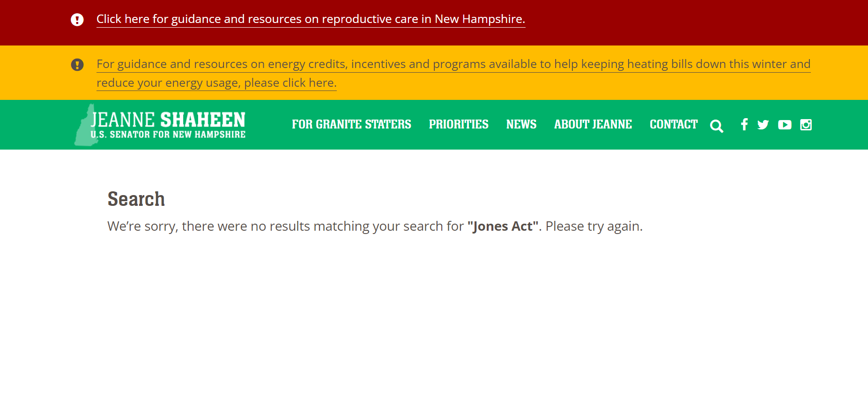This screenshot has height=400, width=868.
Task: Click the 'Search' page heading
Action: [x=136, y=199]
